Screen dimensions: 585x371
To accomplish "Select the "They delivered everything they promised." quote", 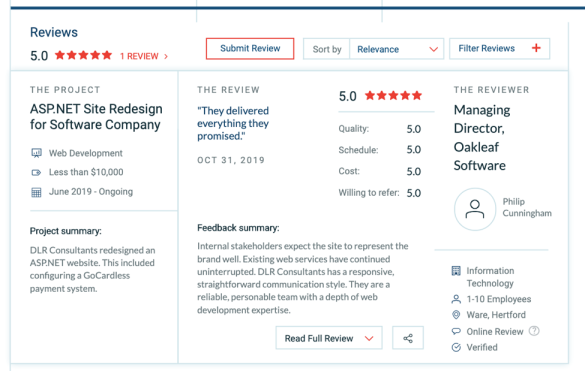I will [x=233, y=124].
